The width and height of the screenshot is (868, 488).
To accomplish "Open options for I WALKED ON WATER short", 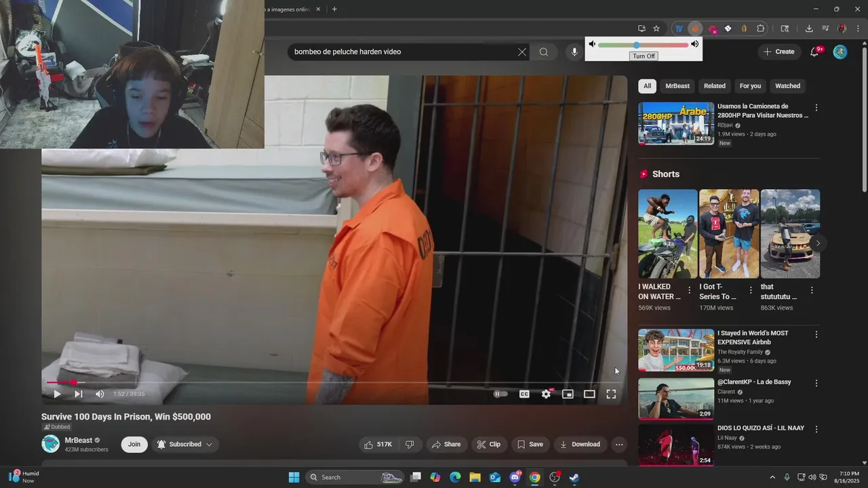I will pos(690,290).
